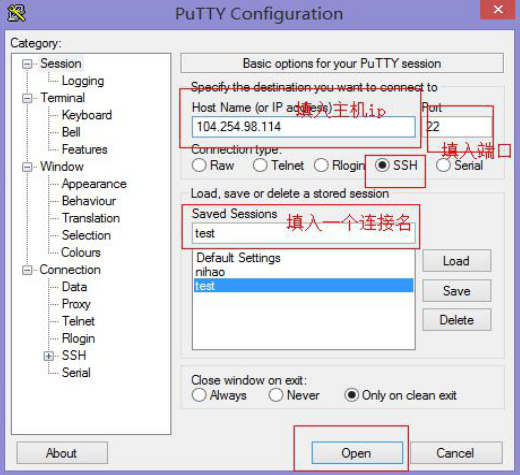This screenshot has width=520, height=475.
Task: Set close window on exit to Never
Action: [x=276, y=395]
